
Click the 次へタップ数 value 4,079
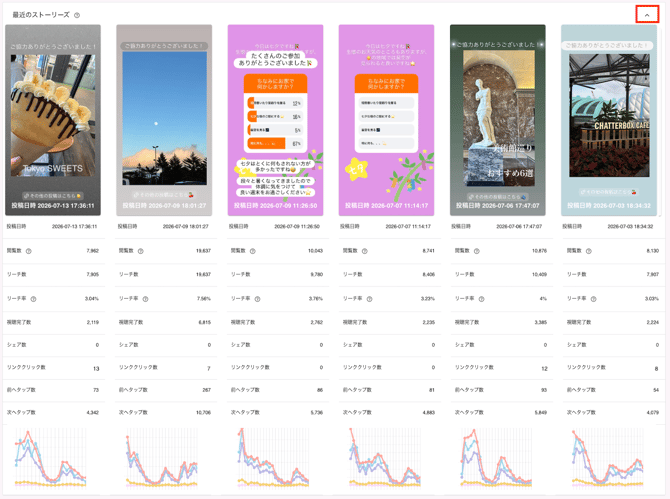652,413
